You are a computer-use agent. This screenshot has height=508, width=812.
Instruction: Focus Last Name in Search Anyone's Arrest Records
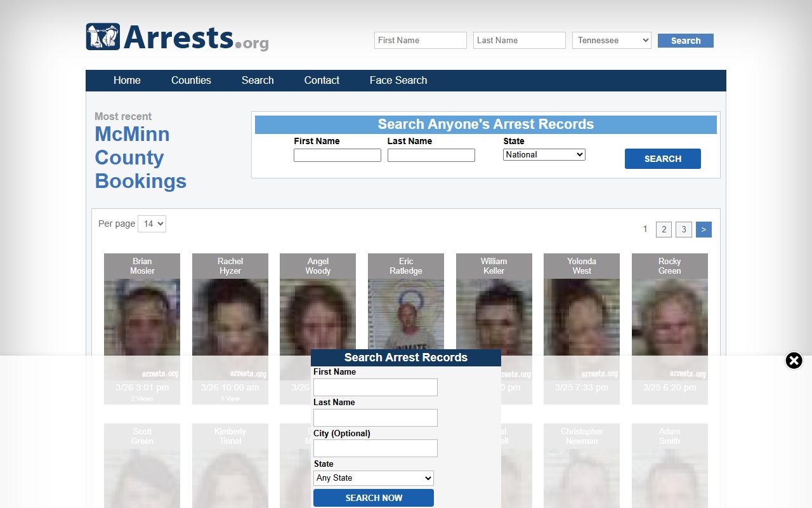click(x=431, y=155)
